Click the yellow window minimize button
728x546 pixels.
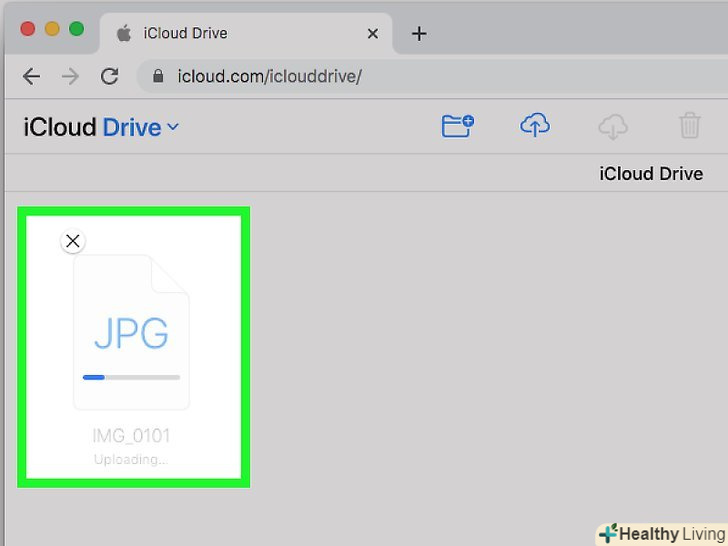tap(52, 29)
